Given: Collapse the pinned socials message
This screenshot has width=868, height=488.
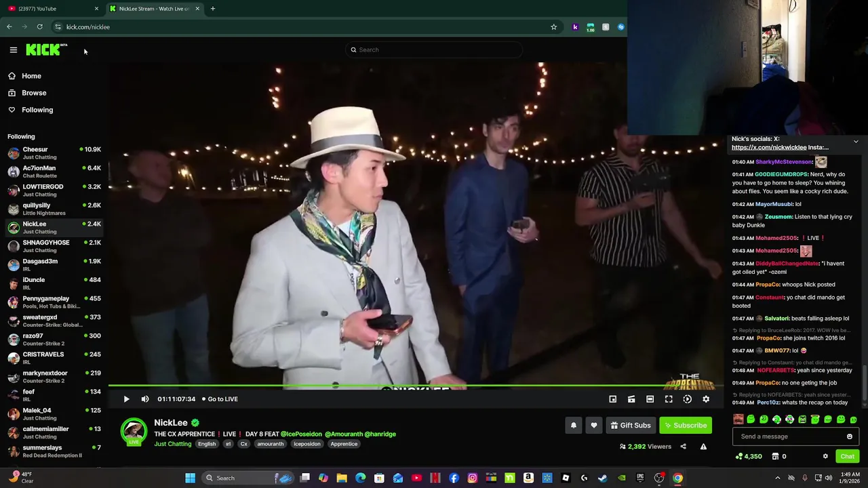Looking at the screenshot, I should pyautogui.click(x=856, y=142).
